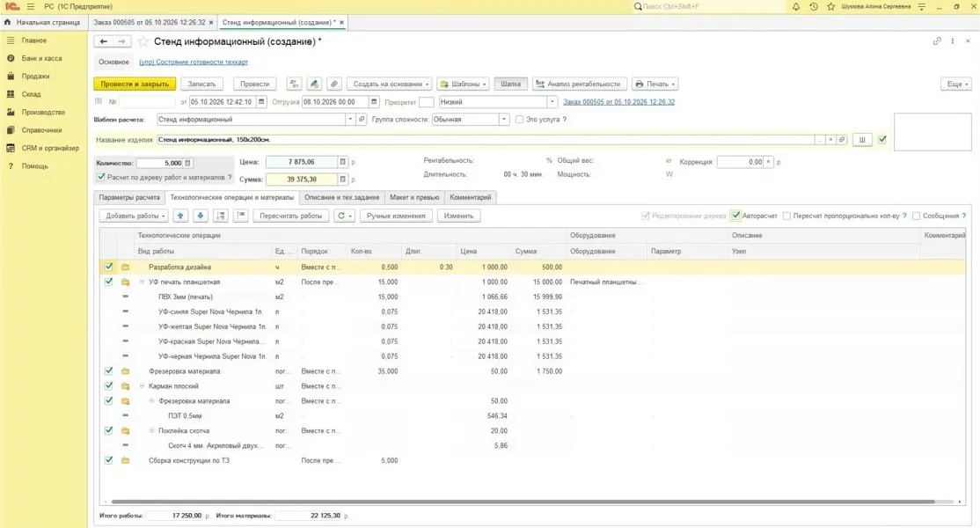This screenshot has height=528, width=980.
Task: Open the notifications bell in the top bar
Action: (x=795, y=7)
